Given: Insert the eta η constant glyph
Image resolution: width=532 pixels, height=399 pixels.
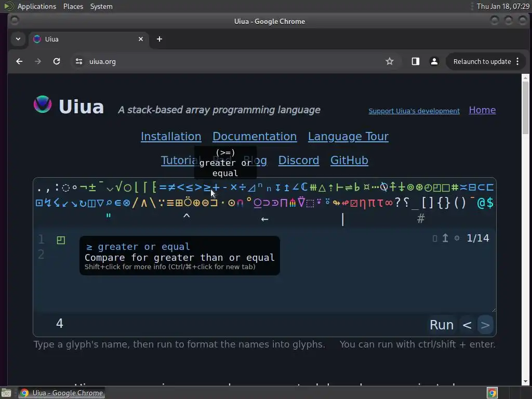Looking at the screenshot, I should [362, 203].
